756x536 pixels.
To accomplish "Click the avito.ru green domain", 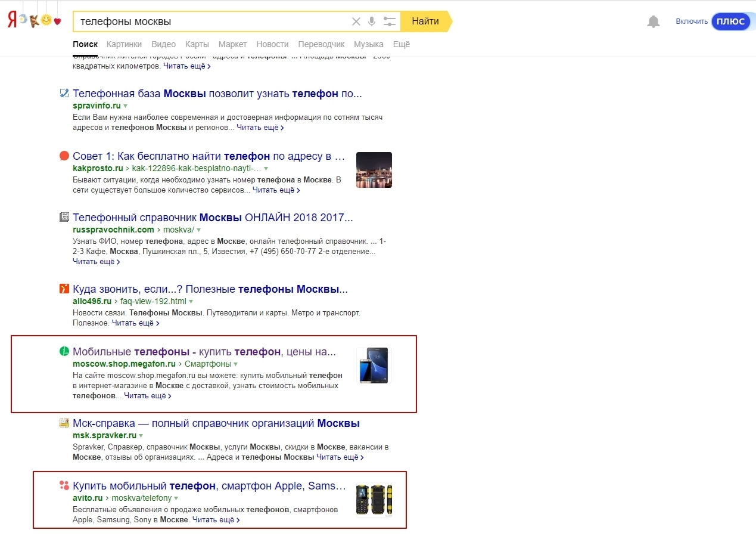I will point(88,498).
